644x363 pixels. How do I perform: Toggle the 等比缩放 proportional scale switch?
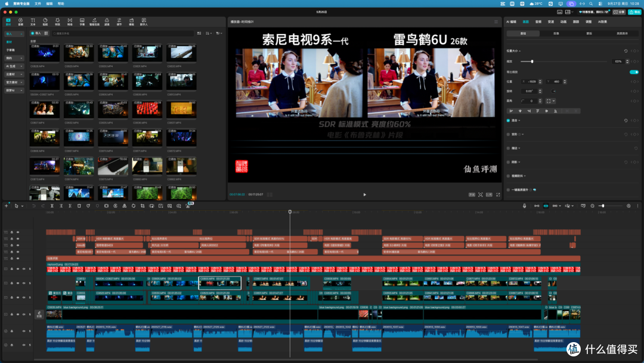point(634,72)
